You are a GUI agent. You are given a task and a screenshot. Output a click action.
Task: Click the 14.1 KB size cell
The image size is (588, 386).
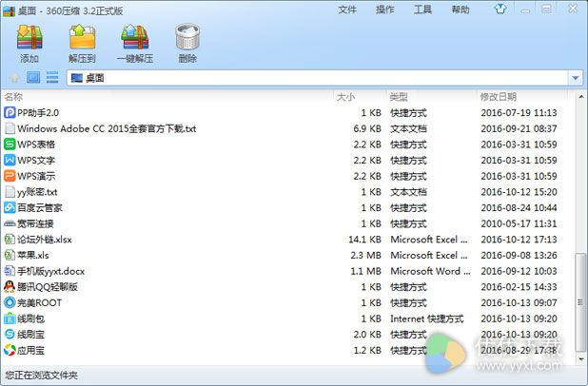click(364, 240)
